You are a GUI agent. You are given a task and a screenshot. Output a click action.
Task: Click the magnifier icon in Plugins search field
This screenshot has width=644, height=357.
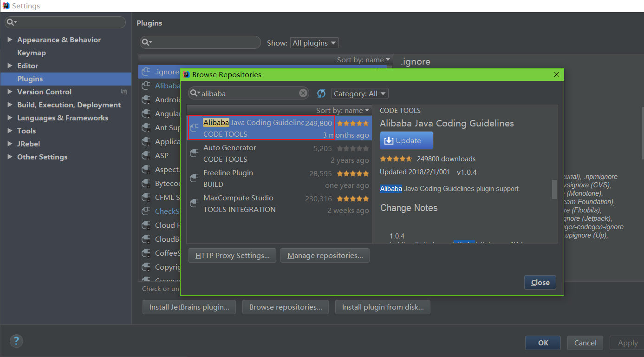coord(147,42)
